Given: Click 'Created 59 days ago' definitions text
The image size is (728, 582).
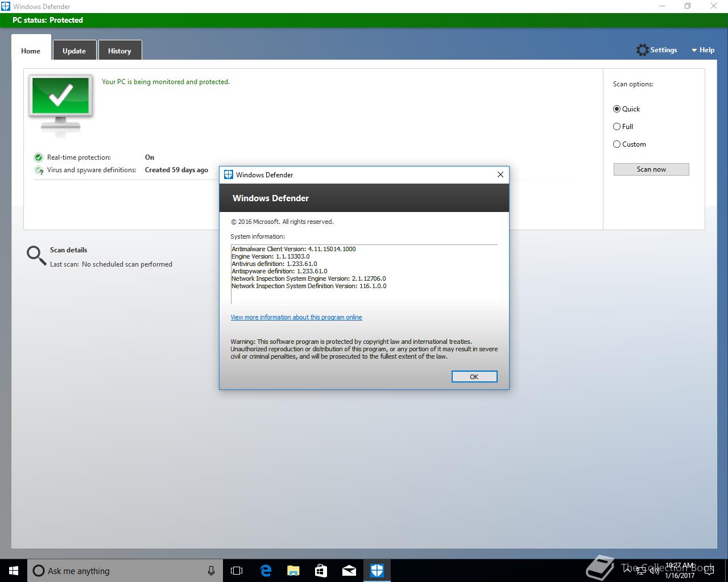Looking at the screenshot, I should pos(176,170).
